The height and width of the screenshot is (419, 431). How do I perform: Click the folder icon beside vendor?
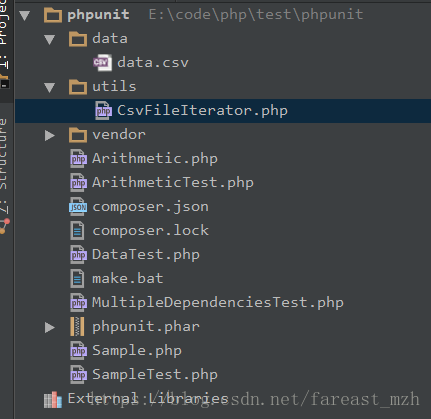click(78, 135)
